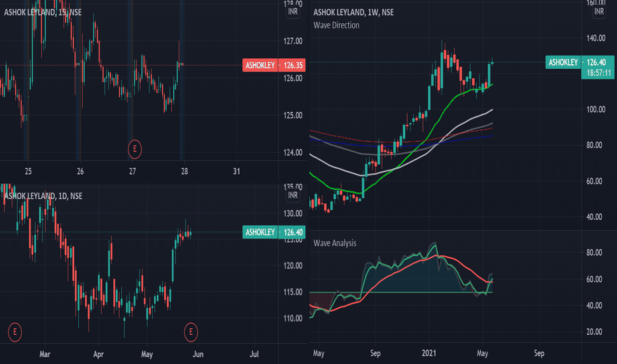Click 124.00 on the 15-minute price scale
The width and height of the screenshot is (617, 364).
coord(293,152)
